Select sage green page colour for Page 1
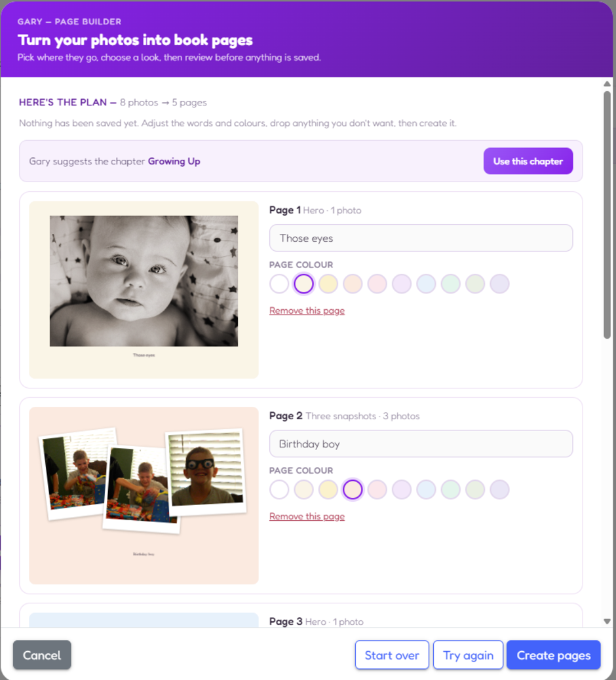The image size is (616, 680). click(475, 284)
